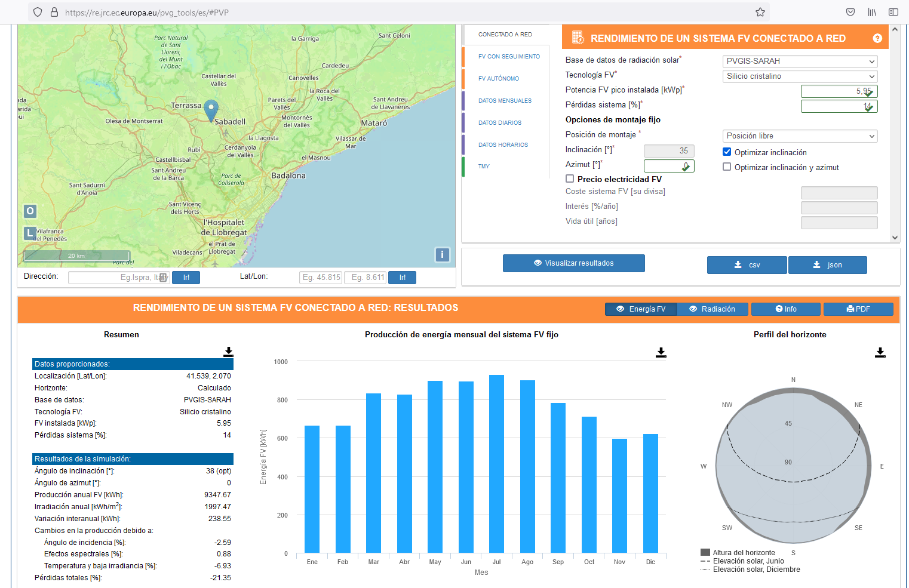
Task: Click the Altura del horizonte legend entry
Action: [x=738, y=552]
